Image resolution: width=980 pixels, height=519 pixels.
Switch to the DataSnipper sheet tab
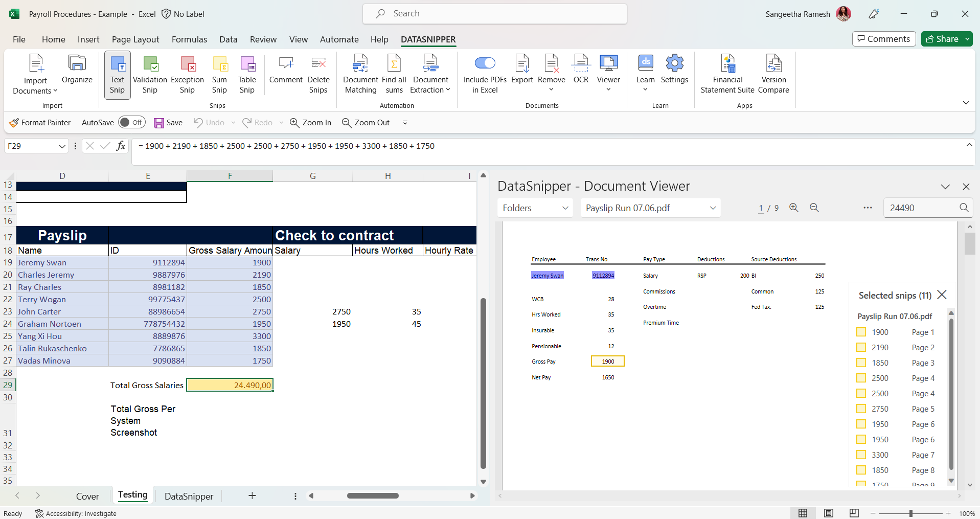(188, 495)
